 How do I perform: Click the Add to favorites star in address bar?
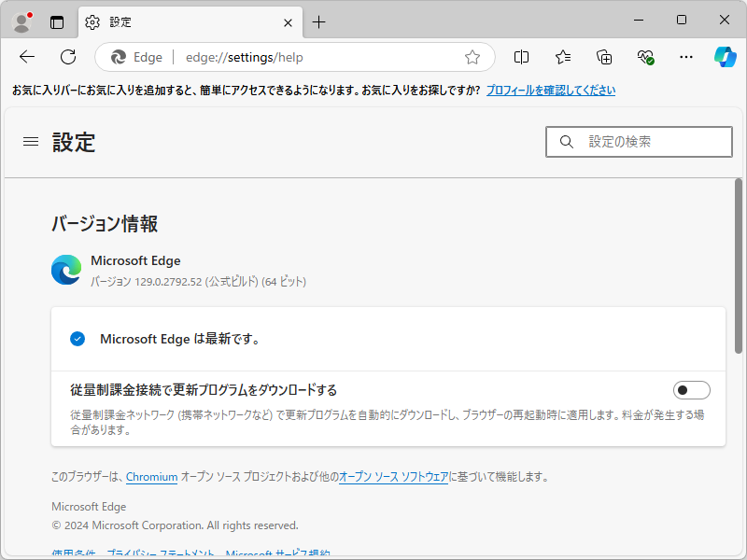(x=472, y=57)
